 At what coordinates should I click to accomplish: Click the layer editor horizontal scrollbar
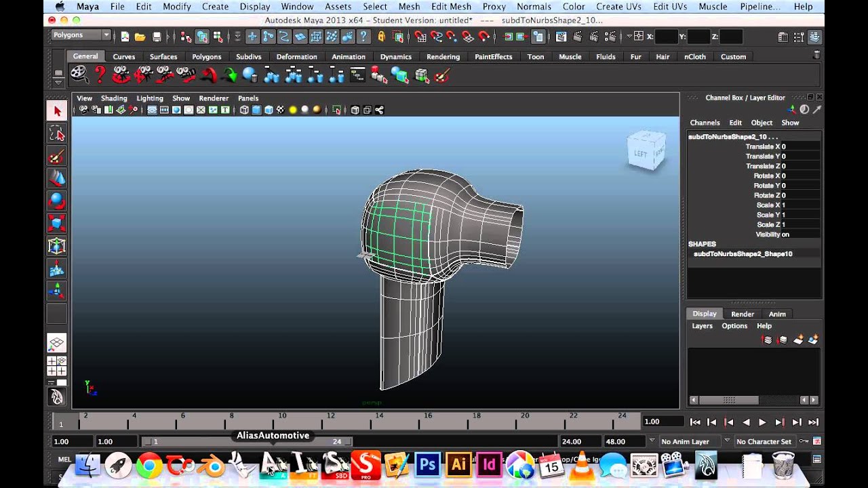coord(729,400)
